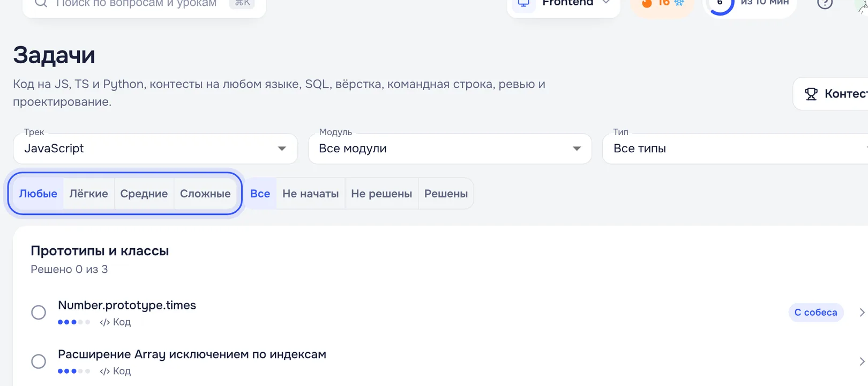This screenshot has height=386, width=868.
Task: Open the Number.prototype.times task
Action: [x=127, y=305]
